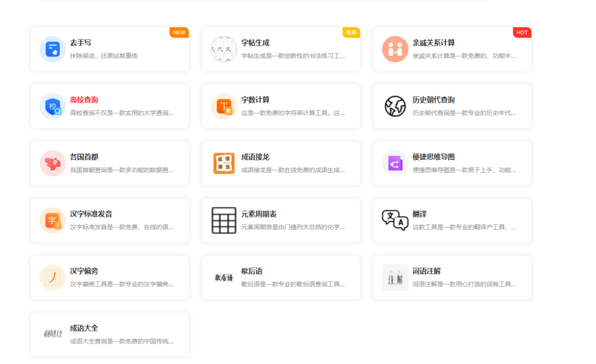
Task: Click the 元素周期表 periodic table icon
Action: (x=223, y=220)
